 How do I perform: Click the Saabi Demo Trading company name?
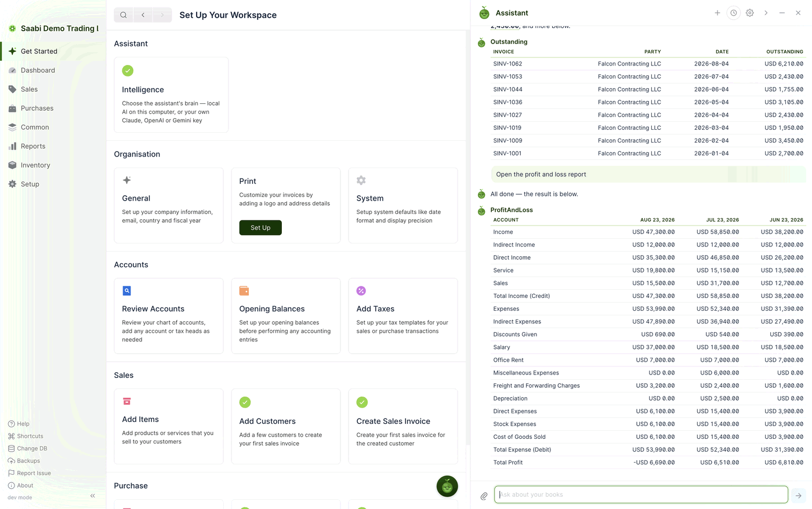pos(60,28)
